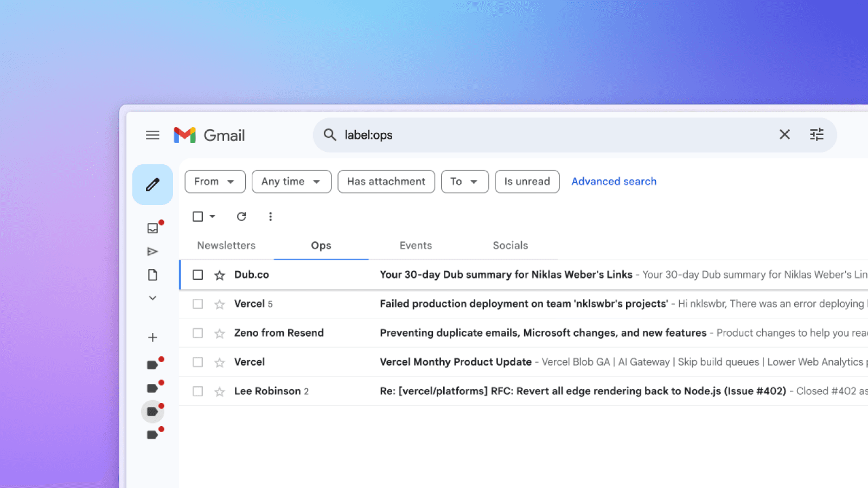Image resolution: width=868 pixels, height=488 pixels.
Task: Click the Gmail logo
Action: (209, 135)
